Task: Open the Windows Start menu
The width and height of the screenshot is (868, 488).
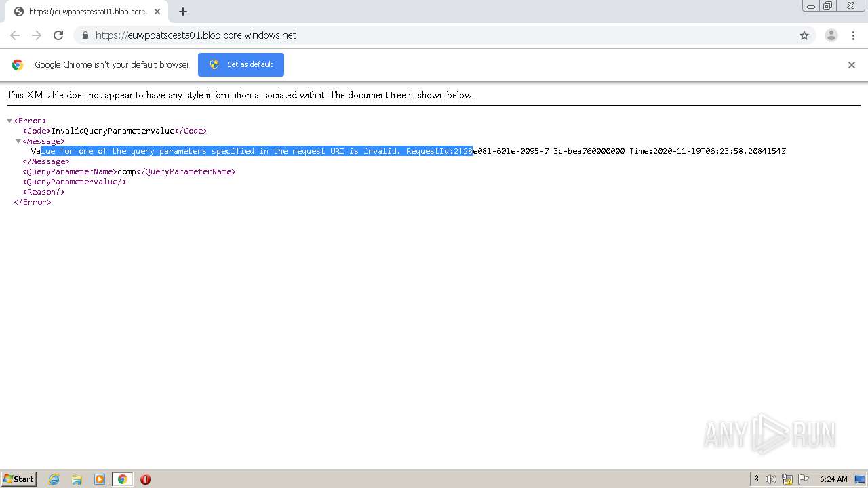Action: [x=19, y=479]
